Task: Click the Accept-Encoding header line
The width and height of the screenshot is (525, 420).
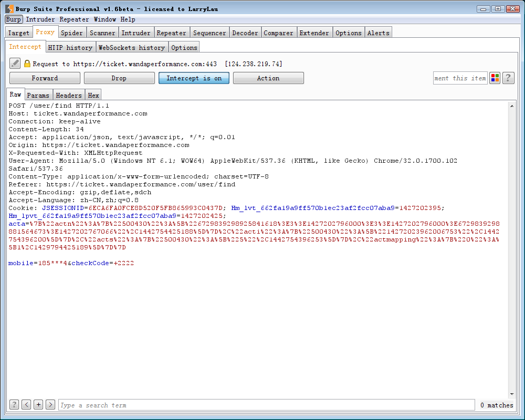Action: click(80, 192)
